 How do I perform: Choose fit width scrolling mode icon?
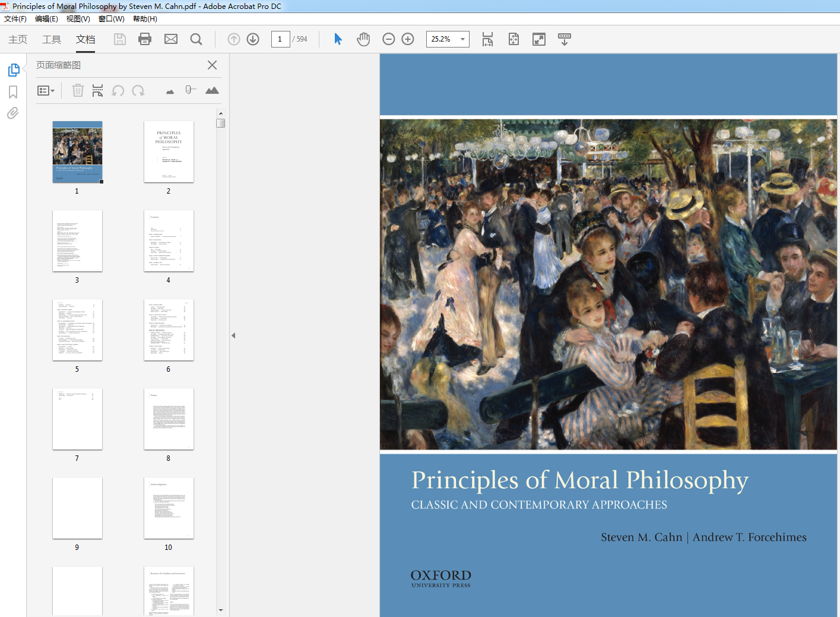pyautogui.click(x=487, y=39)
